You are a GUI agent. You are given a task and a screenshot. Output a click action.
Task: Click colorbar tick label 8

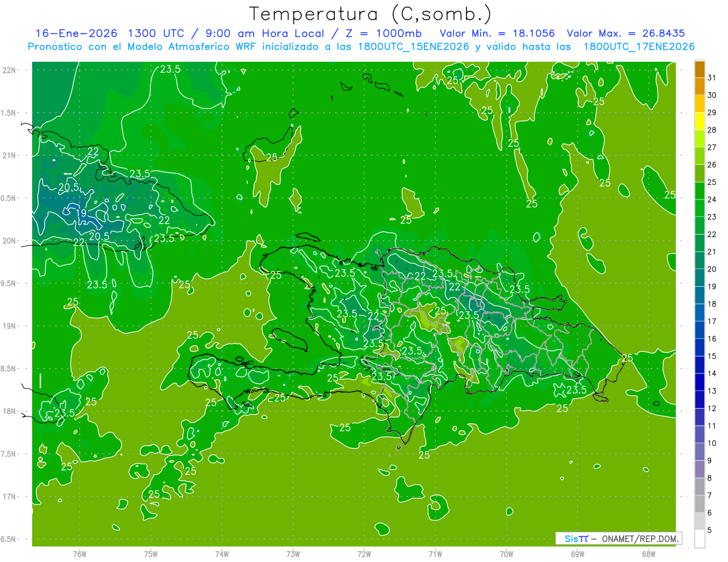710,478
